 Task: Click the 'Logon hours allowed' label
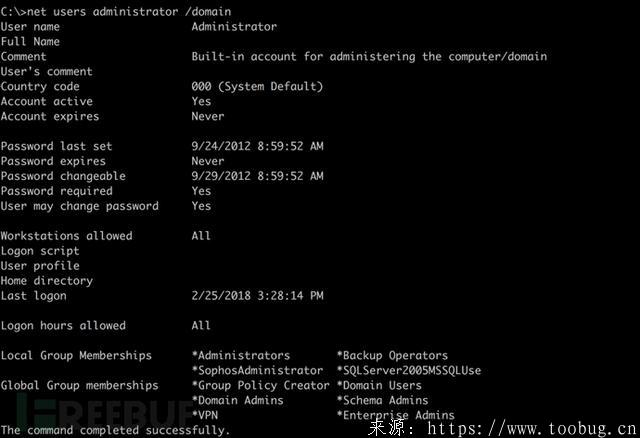pos(63,325)
